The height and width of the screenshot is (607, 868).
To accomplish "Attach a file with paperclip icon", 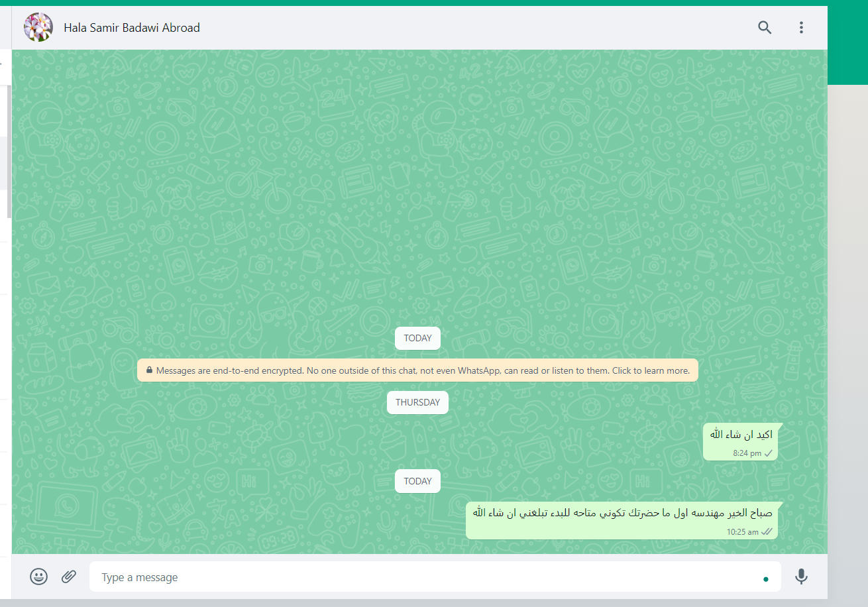I will [69, 577].
